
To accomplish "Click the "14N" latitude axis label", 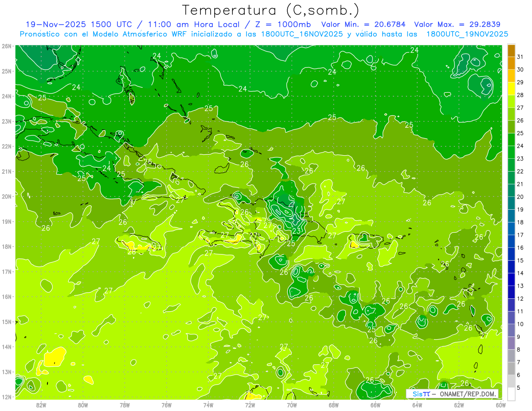I will (6, 347).
